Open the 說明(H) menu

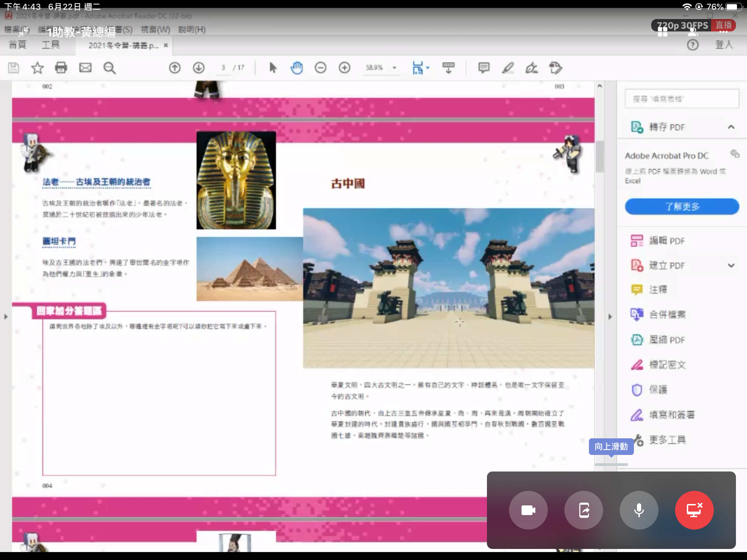click(x=192, y=30)
